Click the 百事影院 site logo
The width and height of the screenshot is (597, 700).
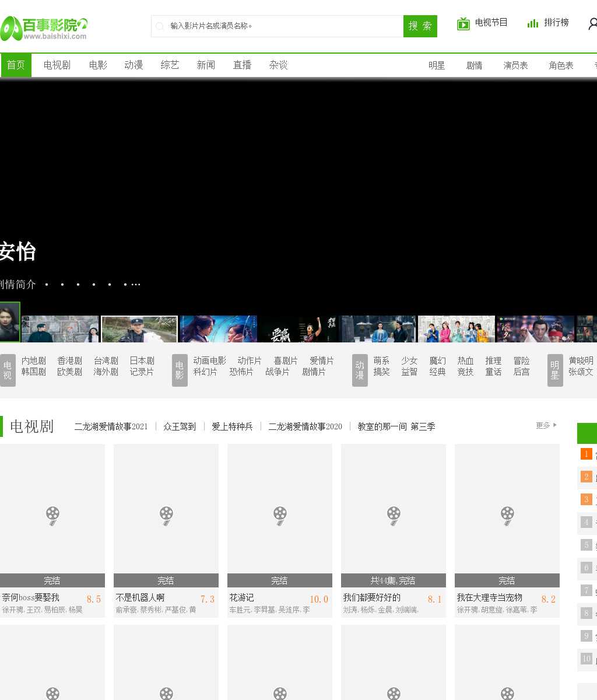click(x=44, y=28)
